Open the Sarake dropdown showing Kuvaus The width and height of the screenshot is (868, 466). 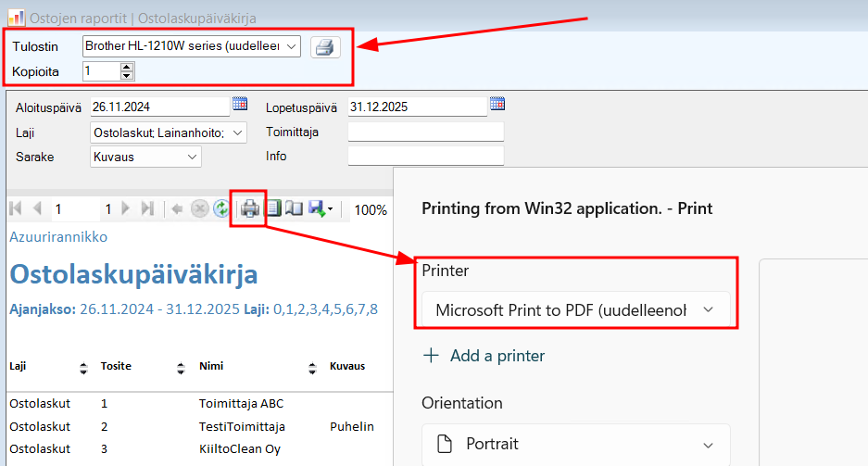(193, 157)
